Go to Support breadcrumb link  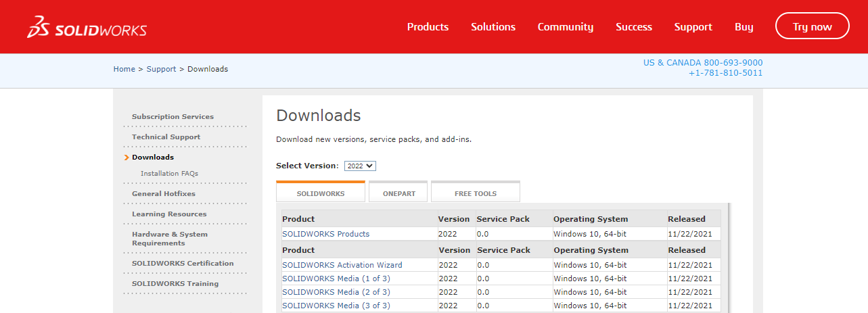[x=161, y=69]
